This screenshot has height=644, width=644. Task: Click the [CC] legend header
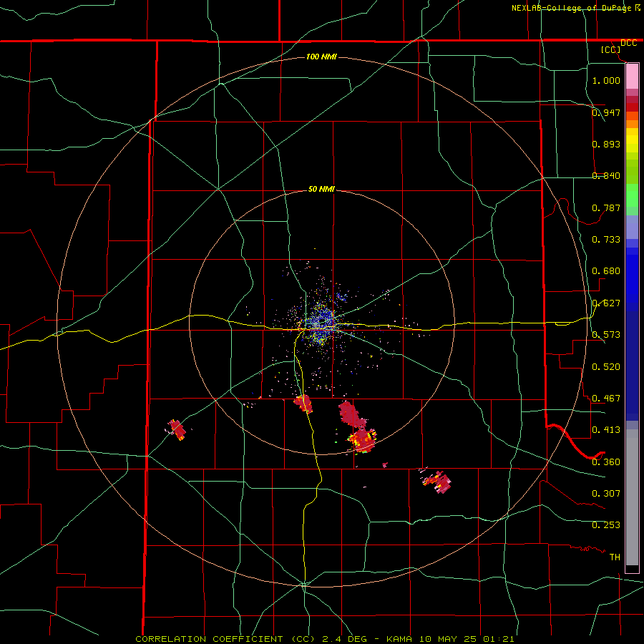(611, 50)
